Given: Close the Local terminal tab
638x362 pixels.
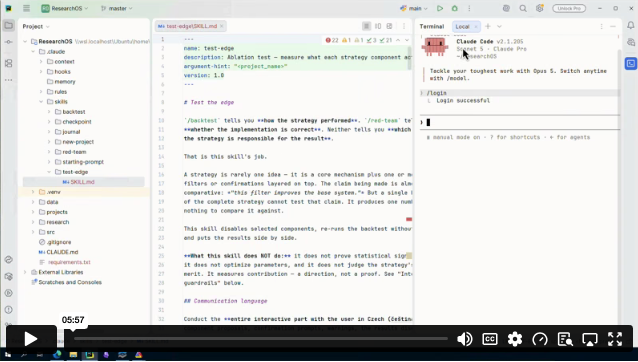Looking at the screenshot, I should 476,26.
